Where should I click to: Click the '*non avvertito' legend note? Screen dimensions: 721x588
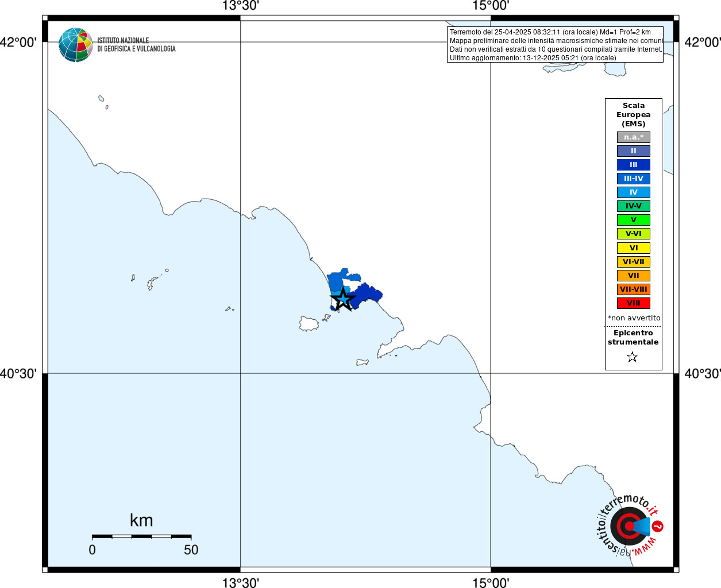click(x=634, y=318)
